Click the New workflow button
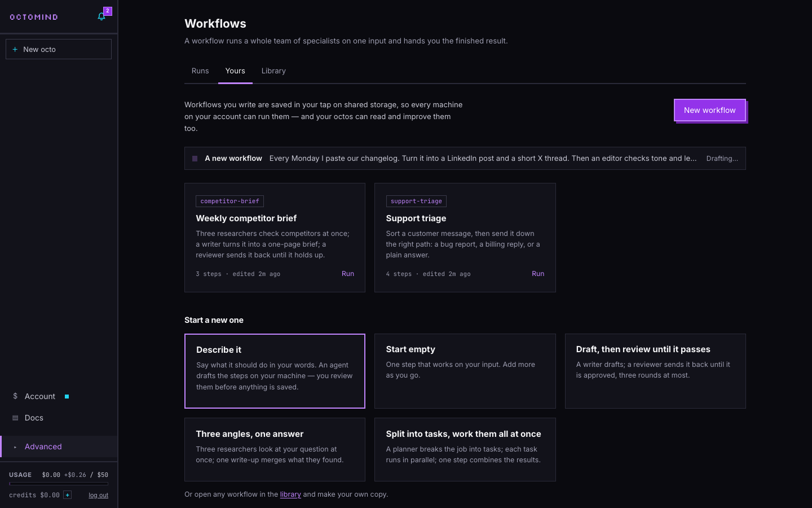Viewport: 812px width, 508px height. (709, 110)
